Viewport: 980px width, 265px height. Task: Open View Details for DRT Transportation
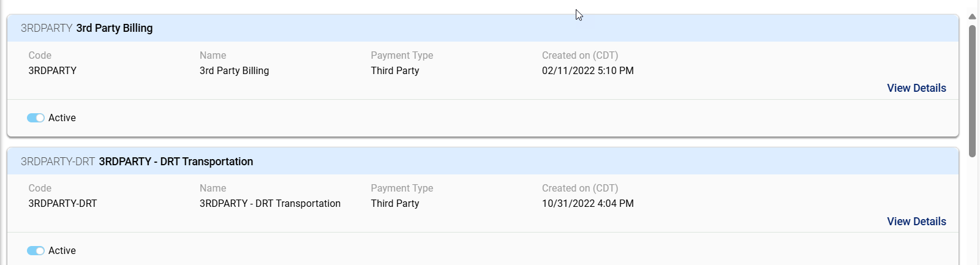pos(916,222)
